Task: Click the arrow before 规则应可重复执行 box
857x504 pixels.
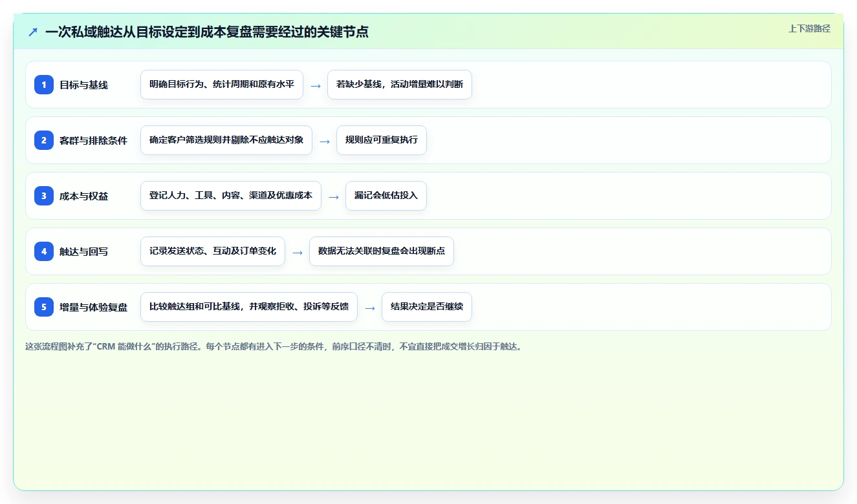Action: [325, 141]
